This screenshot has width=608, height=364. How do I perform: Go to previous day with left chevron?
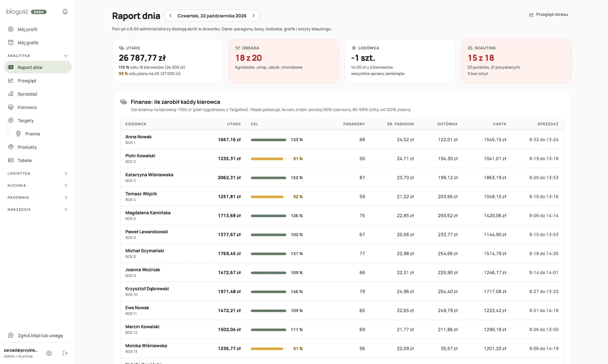[x=170, y=16]
